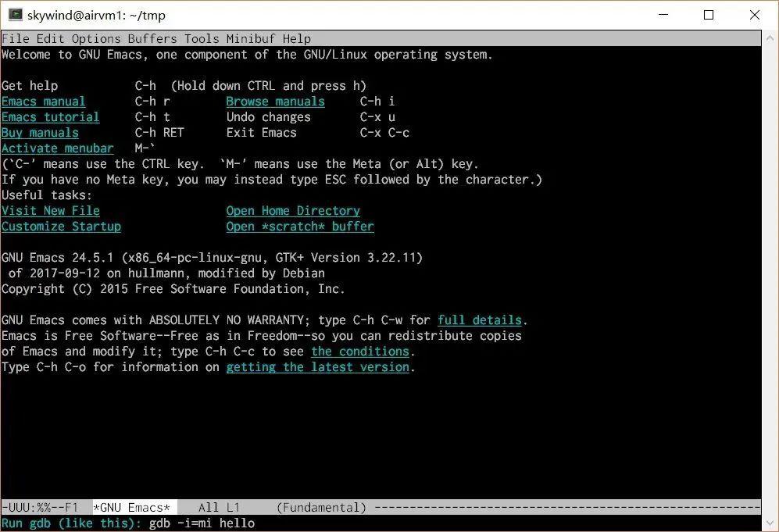Viewport: 779px width, 532px height.
Task: Open the Buffers menu
Action: [152, 39]
